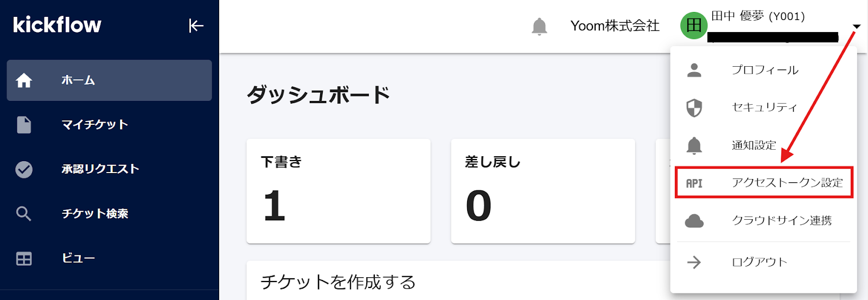Click the Yoom株式会社 organization name
Image resolution: width=868 pixels, height=300 pixels.
tap(615, 26)
